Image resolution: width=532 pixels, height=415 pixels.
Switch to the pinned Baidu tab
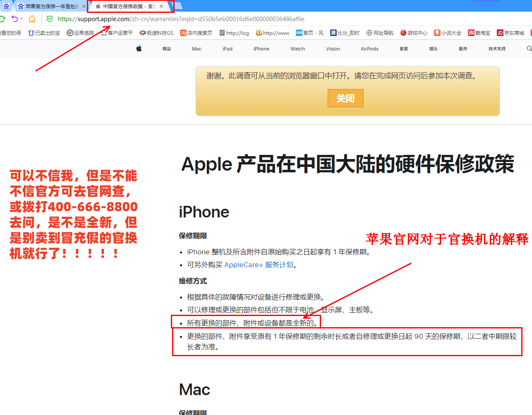pos(6,6)
